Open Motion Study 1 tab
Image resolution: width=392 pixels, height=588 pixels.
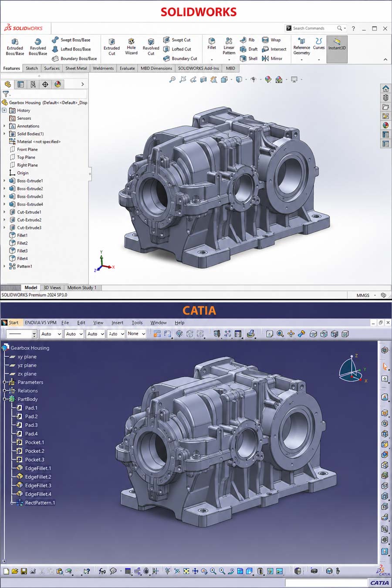pyautogui.click(x=82, y=287)
